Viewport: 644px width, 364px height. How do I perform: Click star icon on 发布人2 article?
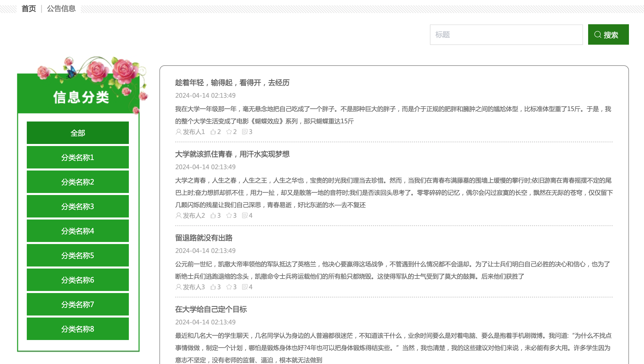coord(229,215)
